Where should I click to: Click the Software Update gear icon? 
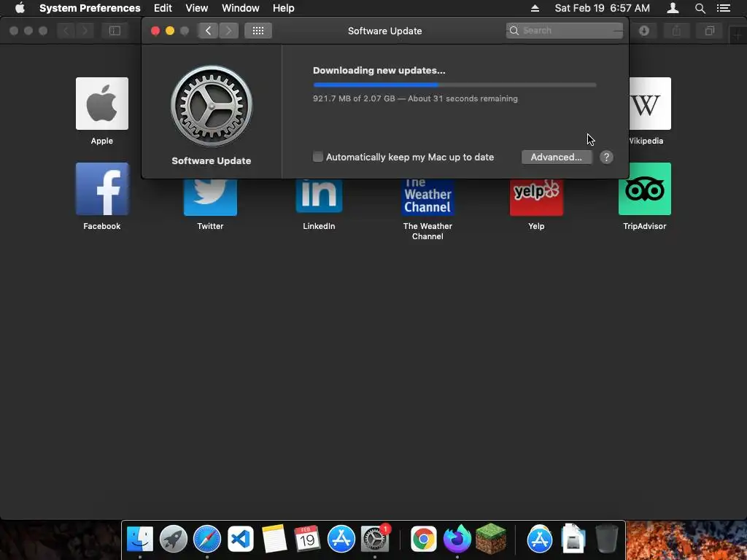212,106
